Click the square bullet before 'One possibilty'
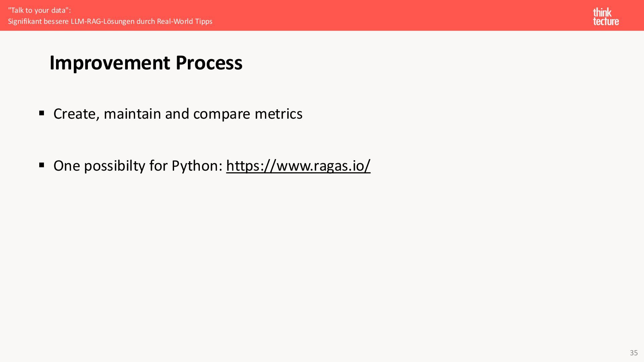Image resolution: width=644 pixels, height=362 pixels. [x=42, y=165]
